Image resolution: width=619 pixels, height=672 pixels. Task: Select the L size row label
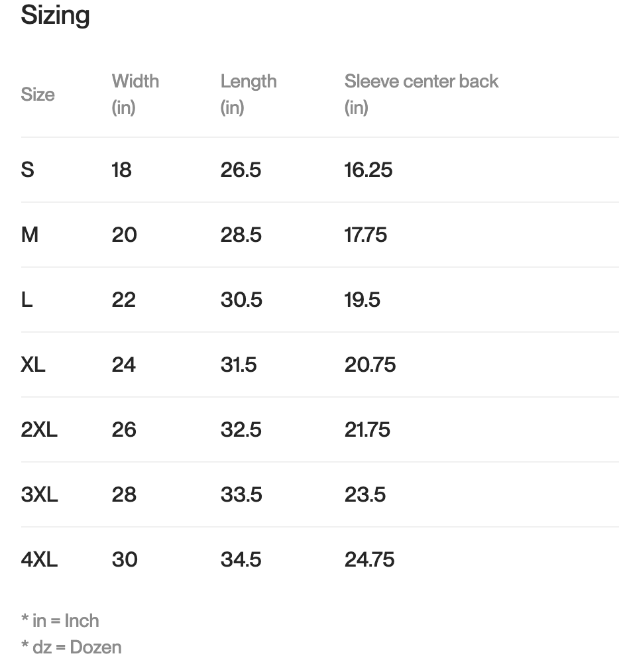click(27, 300)
